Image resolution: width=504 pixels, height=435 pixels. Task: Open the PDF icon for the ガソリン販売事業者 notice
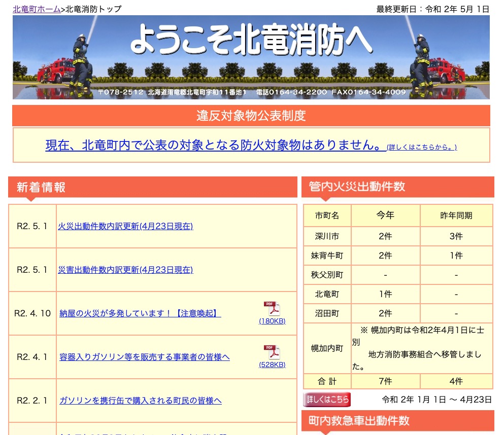click(272, 352)
